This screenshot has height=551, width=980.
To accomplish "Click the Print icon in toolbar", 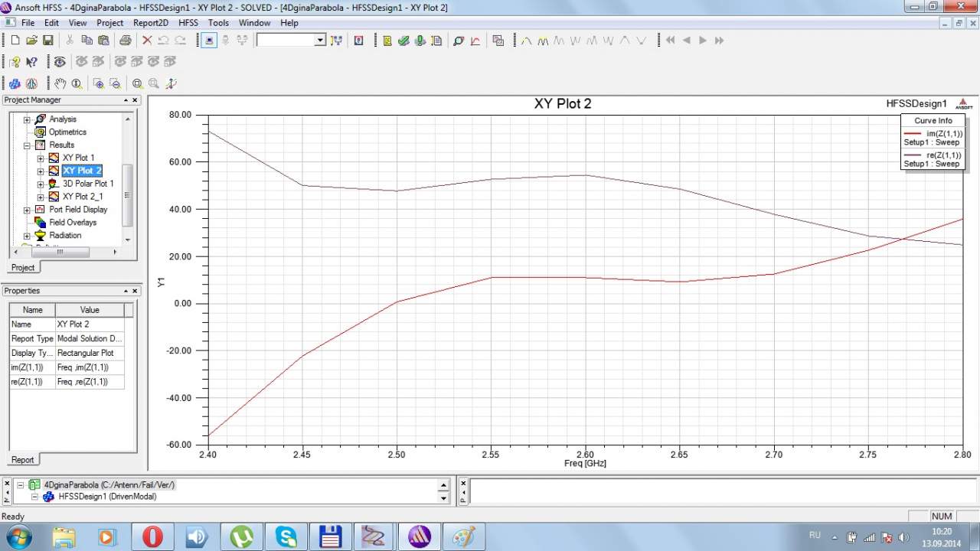I will click(x=125, y=41).
